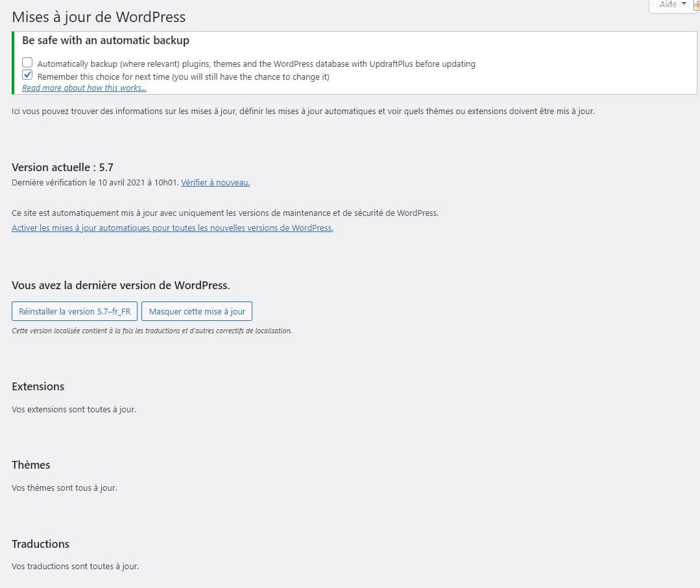This screenshot has height=588, width=700.
Task: Hide this update via 'Masquer cette mise à jour'
Action: pyautogui.click(x=196, y=311)
